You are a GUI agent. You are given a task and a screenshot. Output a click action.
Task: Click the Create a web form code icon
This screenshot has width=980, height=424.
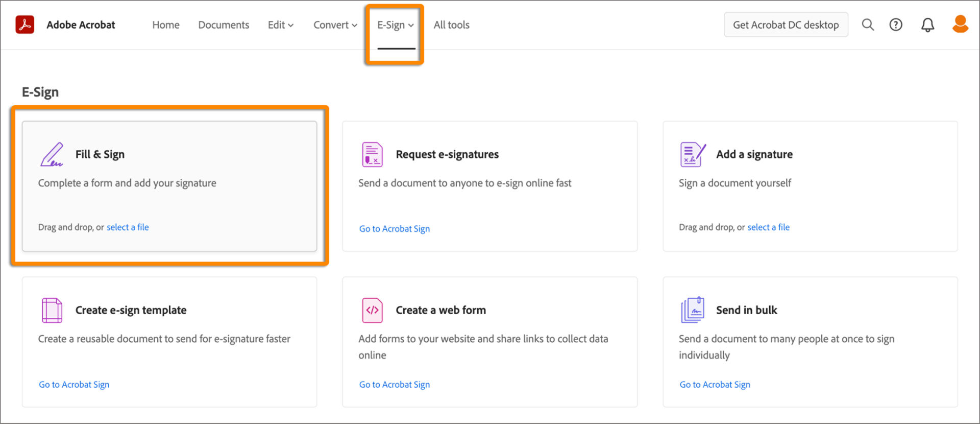372,310
